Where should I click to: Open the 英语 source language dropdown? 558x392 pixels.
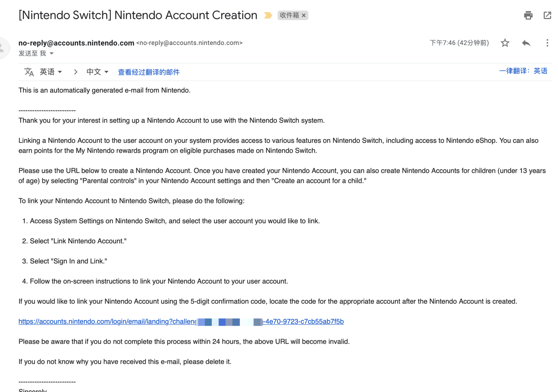51,72
